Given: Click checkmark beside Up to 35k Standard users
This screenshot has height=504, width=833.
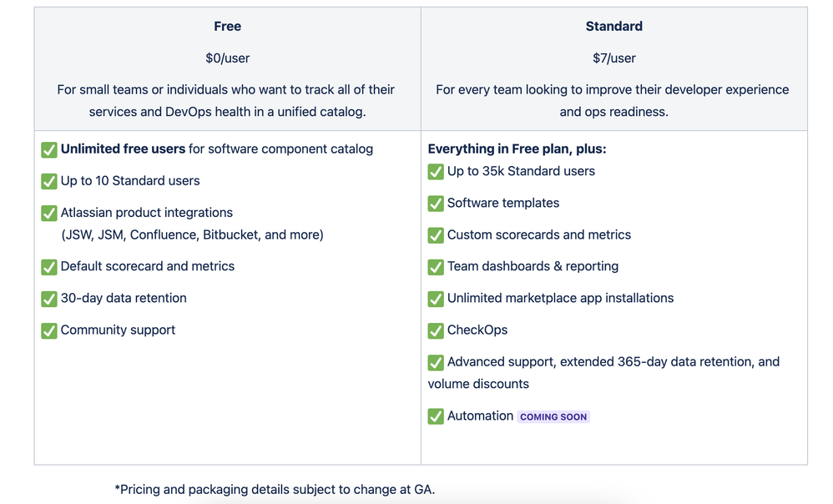Looking at the screenshot, I should [436, 172].
